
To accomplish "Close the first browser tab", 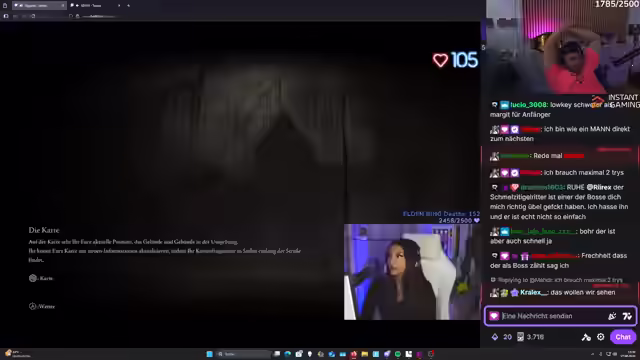I will 62,5.
